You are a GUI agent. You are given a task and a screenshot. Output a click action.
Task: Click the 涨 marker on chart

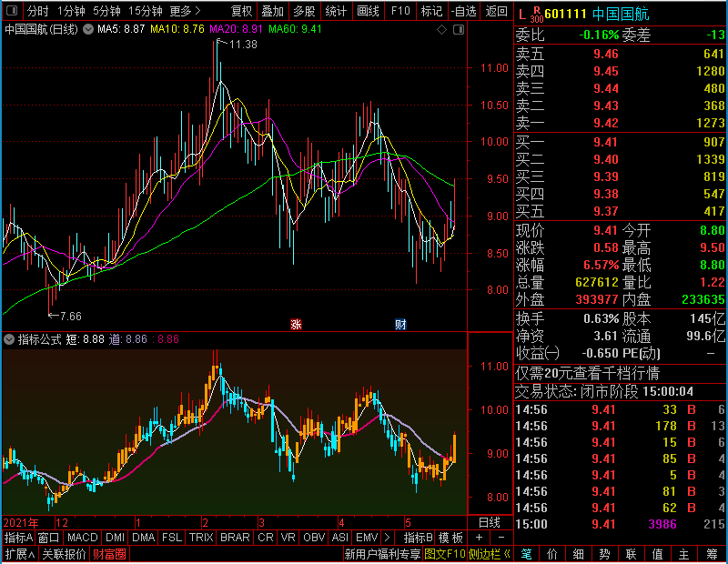click(296, 324)
